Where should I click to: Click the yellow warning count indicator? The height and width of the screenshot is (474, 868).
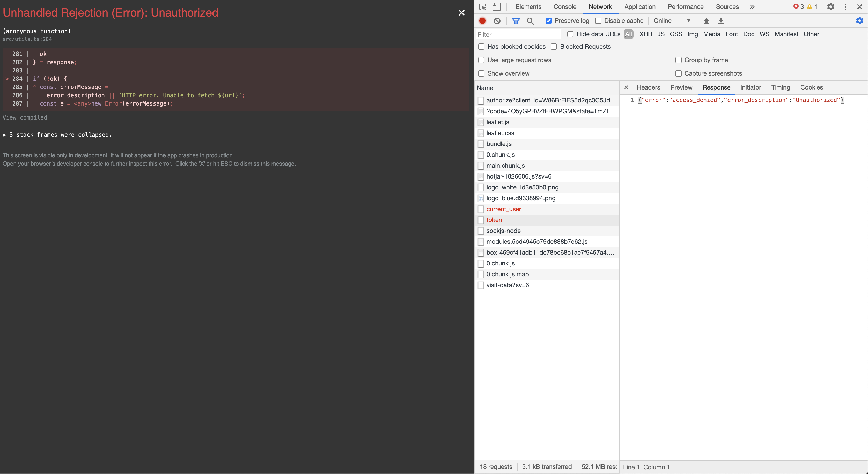tap(812, 7)
